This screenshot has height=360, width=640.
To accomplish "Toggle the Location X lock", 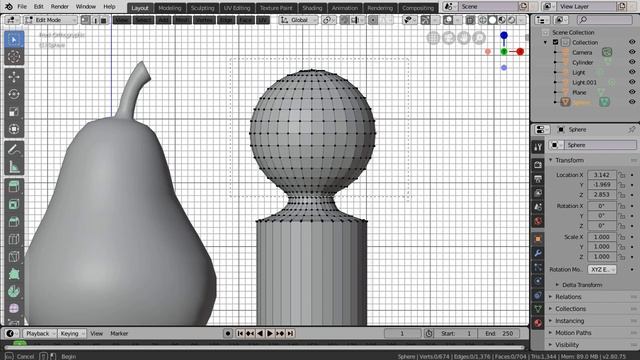I will coord(621,175).
